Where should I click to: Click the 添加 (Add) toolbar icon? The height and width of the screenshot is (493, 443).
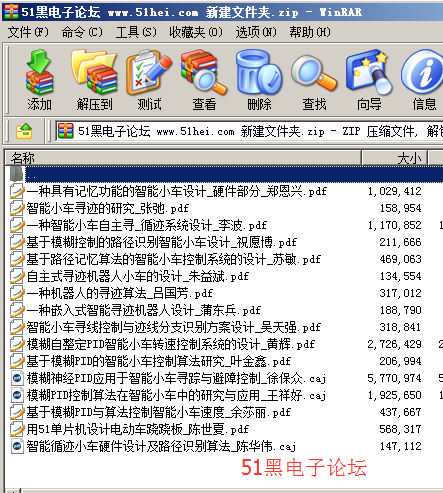(39, 80)
